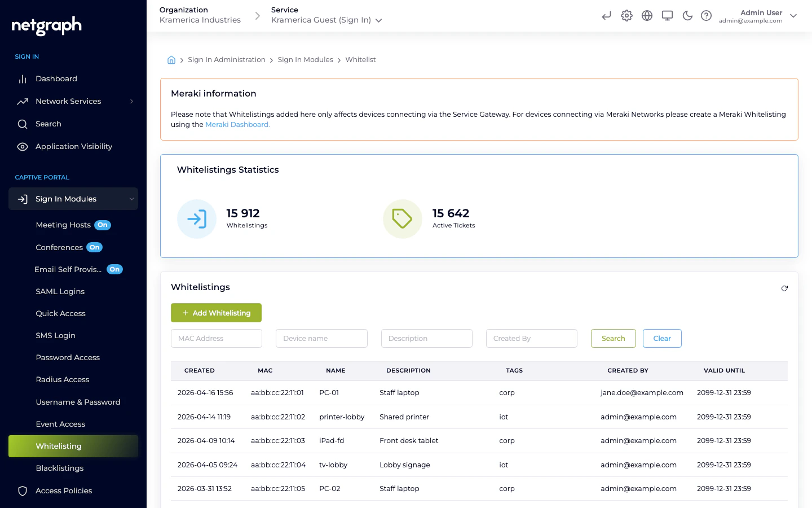The width and height of the screenshot is (812, 508).
Task: Click inside the MAC Address filter field
Action: pyautogui.click(x=216, y=338)
